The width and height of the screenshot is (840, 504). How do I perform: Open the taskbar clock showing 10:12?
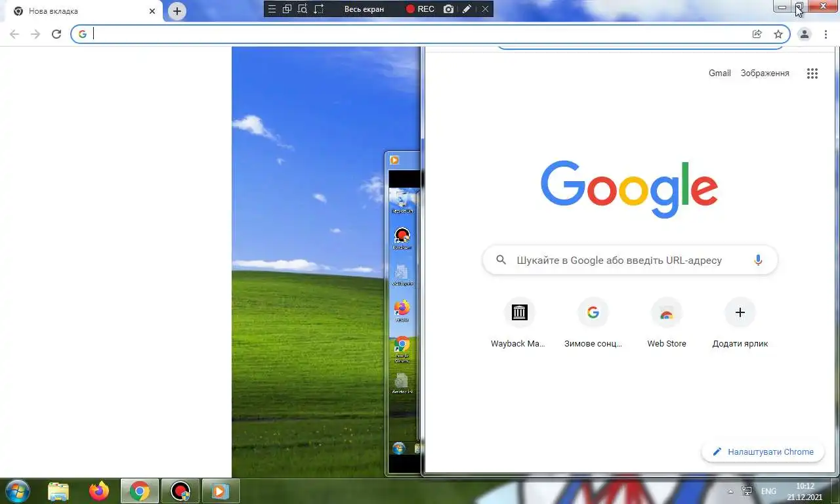pyautogui.click(x=805, y=492)
